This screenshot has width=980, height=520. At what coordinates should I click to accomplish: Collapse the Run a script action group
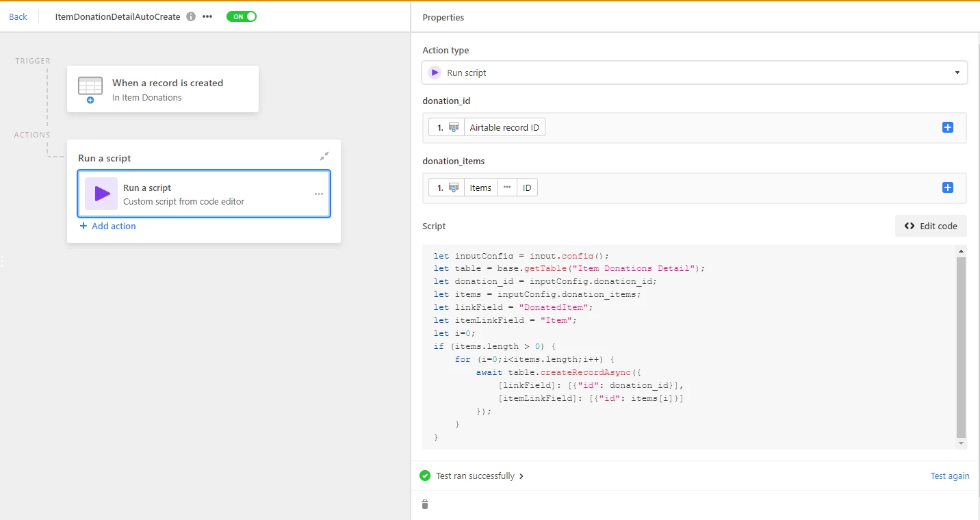click(324, 157)
